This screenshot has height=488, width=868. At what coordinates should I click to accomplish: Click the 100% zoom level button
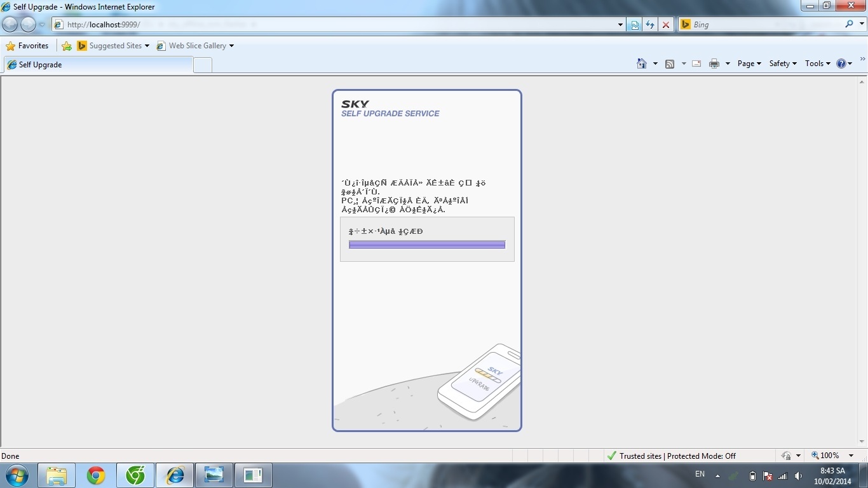pyautogui.click(x=825, y=456)
